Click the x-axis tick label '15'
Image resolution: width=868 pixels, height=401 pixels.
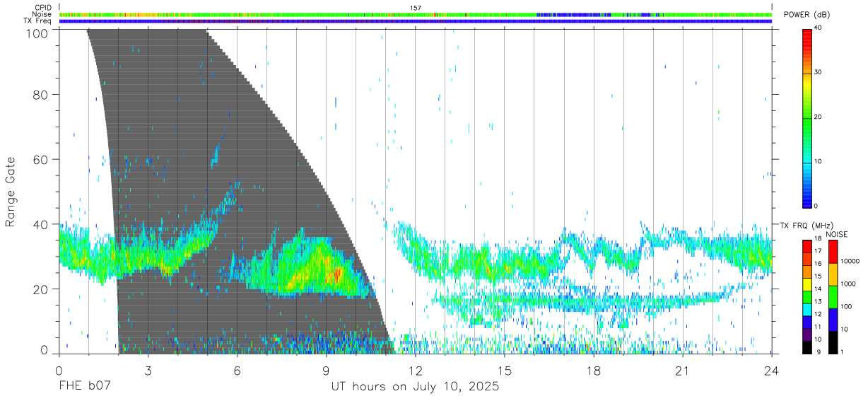505,371
